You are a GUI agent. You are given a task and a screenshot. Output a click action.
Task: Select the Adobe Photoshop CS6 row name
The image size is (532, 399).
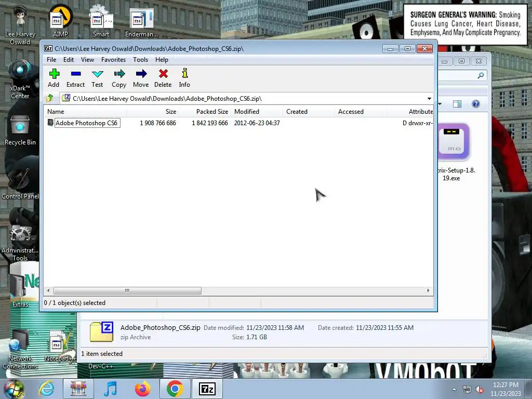click(87, 123)
